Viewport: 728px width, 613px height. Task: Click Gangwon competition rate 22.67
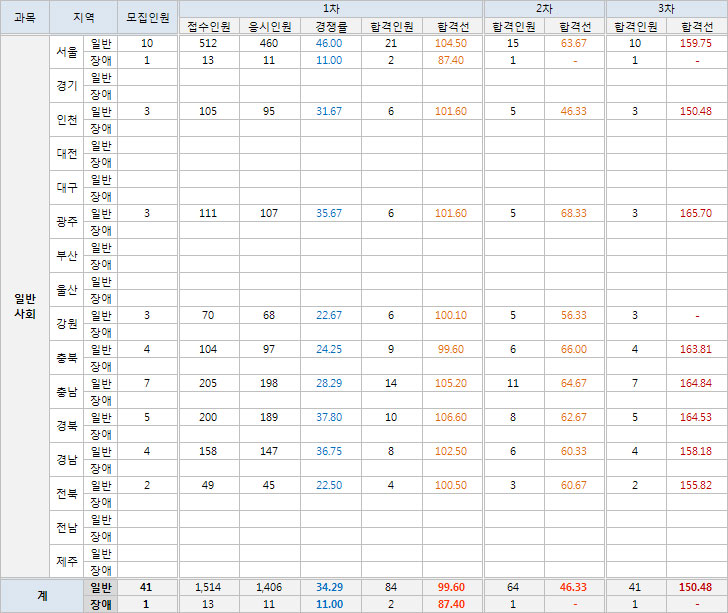pyautogui.click(x=329, y=315)
